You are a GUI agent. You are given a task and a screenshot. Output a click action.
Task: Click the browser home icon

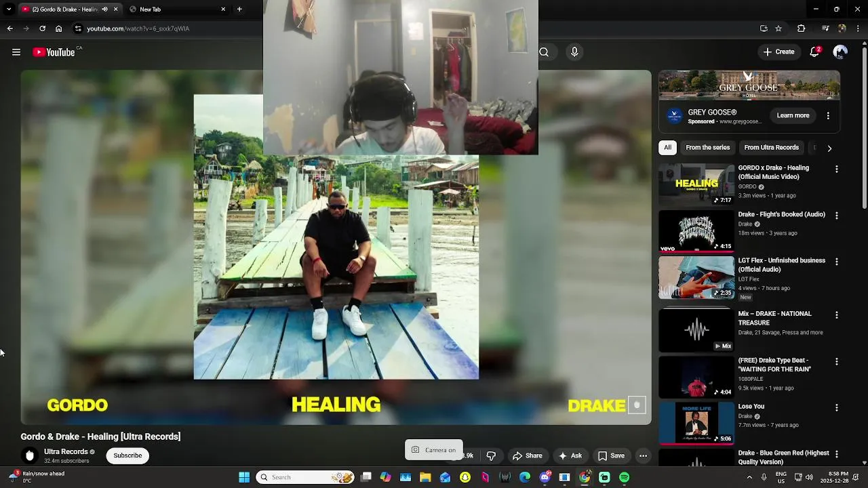pos(59,28)
